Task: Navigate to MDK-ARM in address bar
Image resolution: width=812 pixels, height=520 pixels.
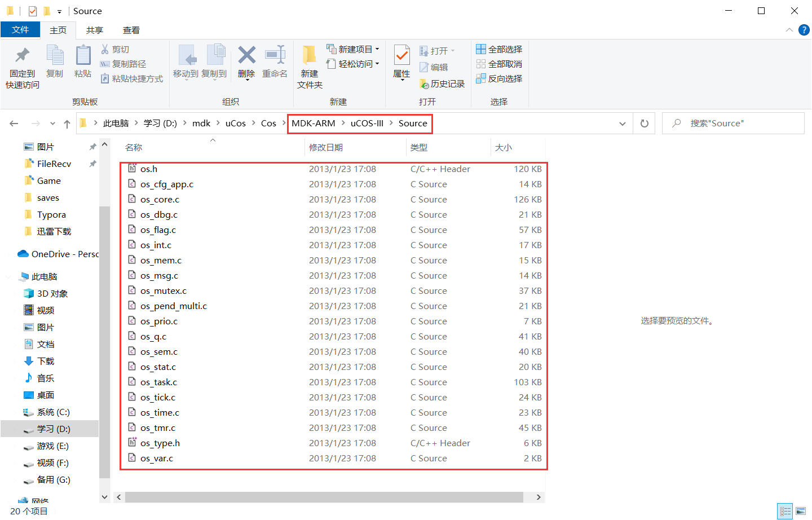Action: pos(314,124)
